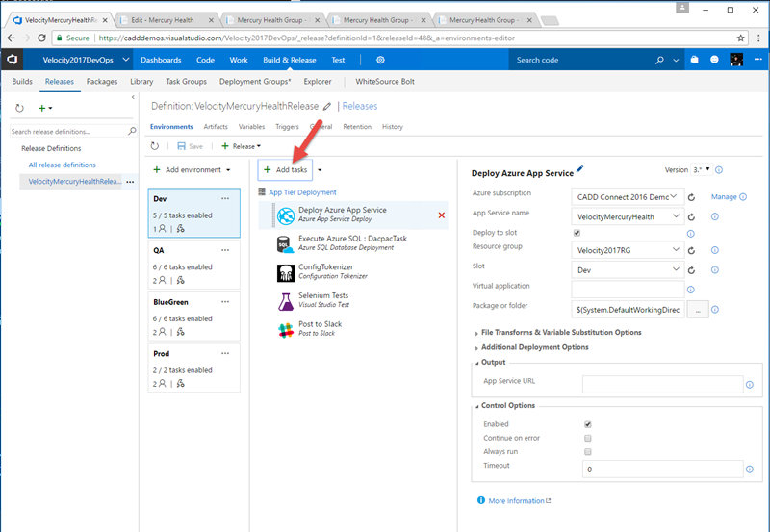Browse for Package or folder path

tap(698, 310)
